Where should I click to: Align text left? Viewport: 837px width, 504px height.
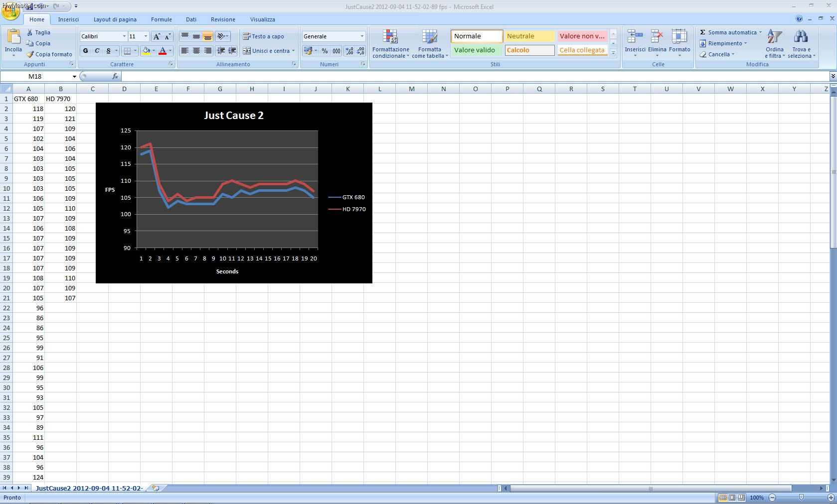184,51
